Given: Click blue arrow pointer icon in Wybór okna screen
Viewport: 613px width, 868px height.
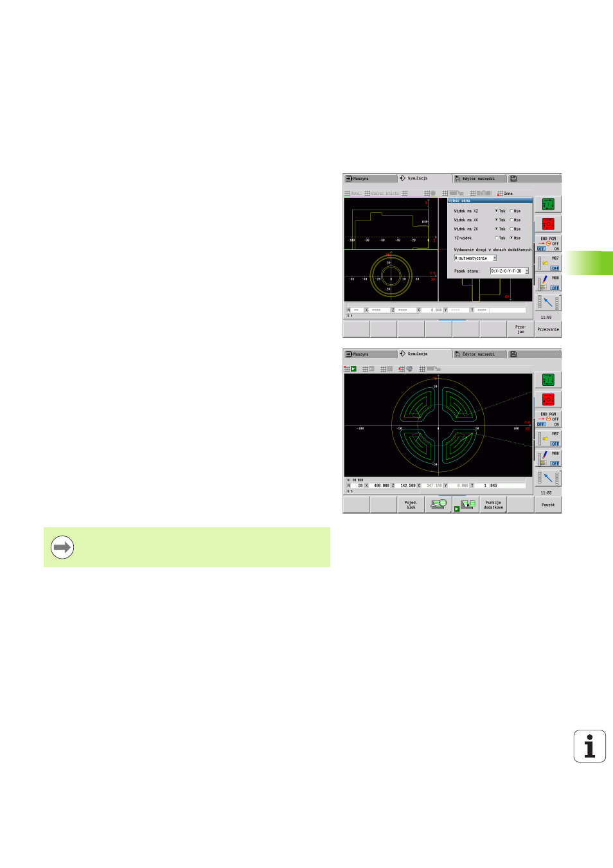Looking at the screenshot, I should pyautogui.click(x=548, y=302).
